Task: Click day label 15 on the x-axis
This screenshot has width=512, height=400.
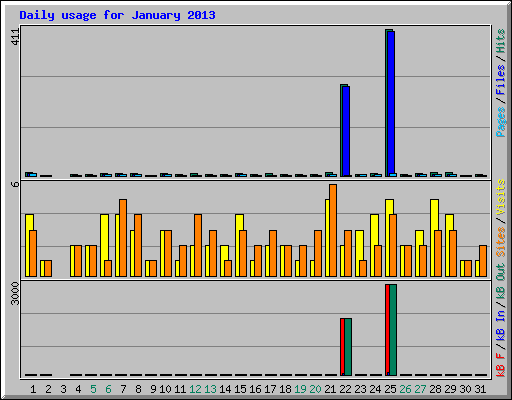Action: (240, 389)
